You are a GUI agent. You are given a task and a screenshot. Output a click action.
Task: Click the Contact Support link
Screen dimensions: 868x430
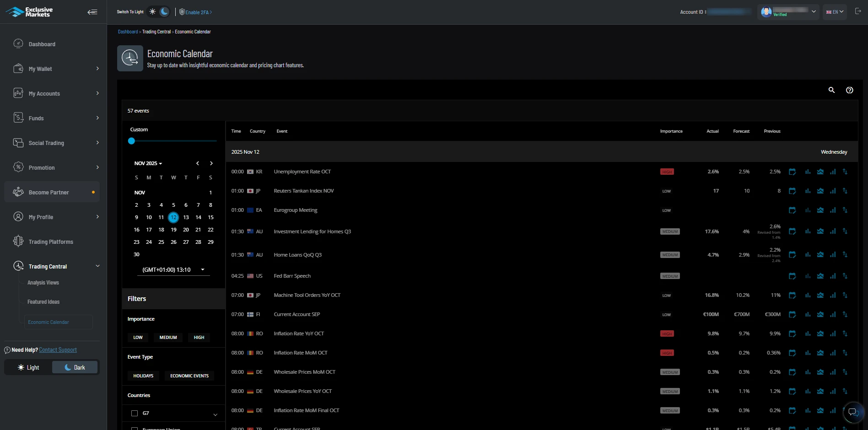click(x=58, y=350)
